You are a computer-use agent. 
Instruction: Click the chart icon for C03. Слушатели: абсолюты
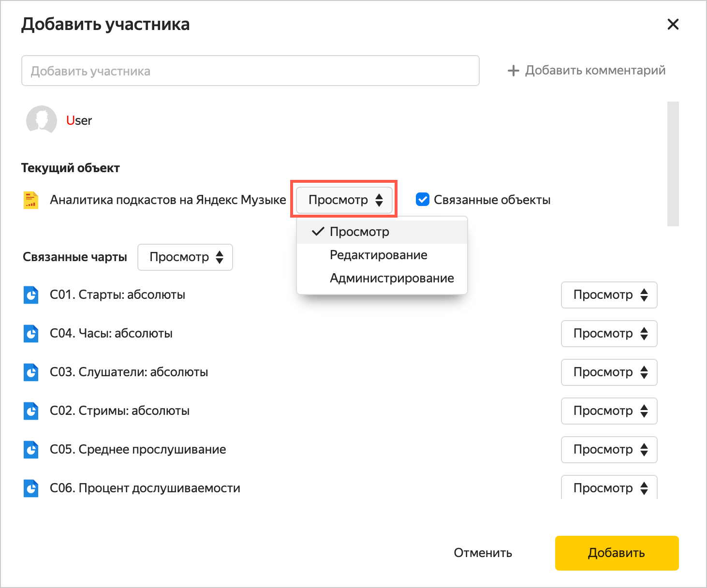tap(31, 372)
